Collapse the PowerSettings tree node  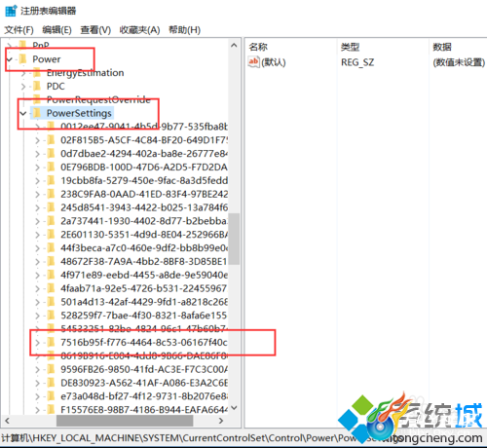click(x=23, y=113)
